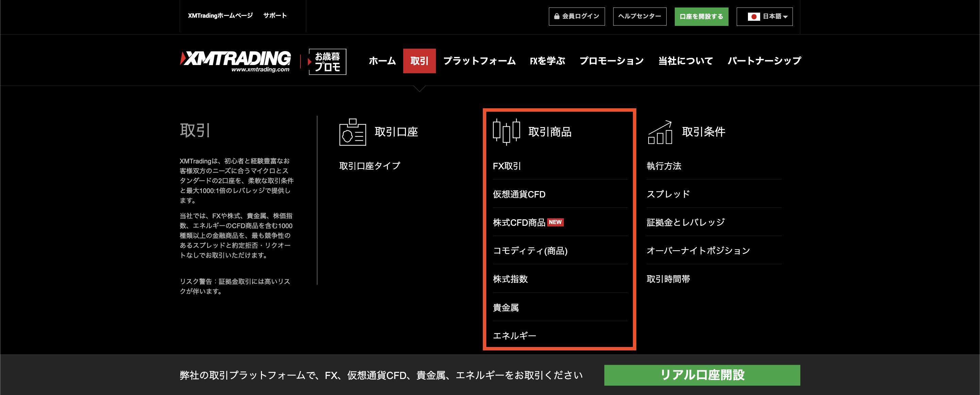This screenshot has width=980, height=395.
Task: Open the 当社について menu
Action: click(686, 61)
